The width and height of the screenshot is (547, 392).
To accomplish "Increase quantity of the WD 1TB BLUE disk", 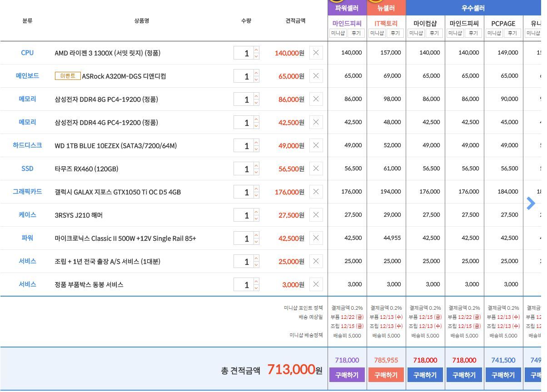I will (x=256, y=143).
